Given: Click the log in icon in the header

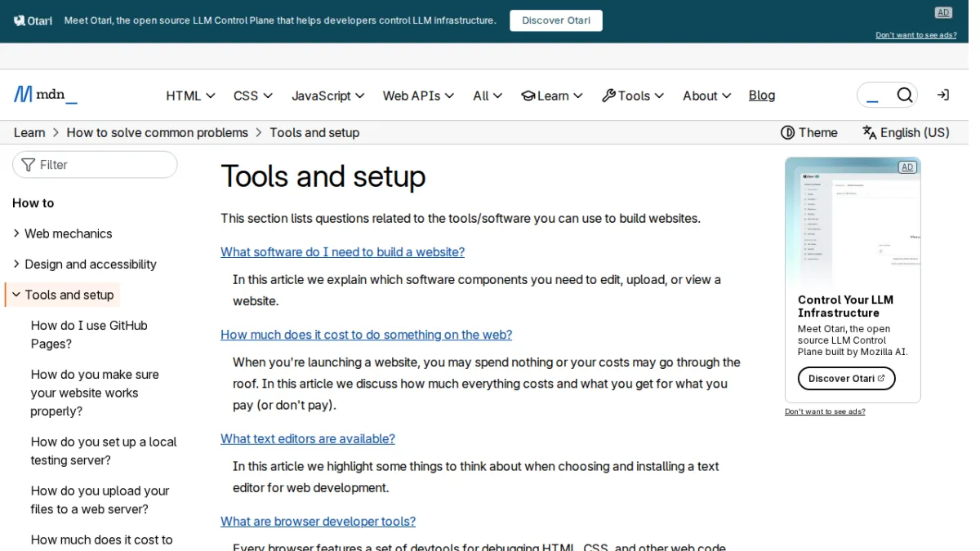Looking at the screenshot, I should (943, 96).
